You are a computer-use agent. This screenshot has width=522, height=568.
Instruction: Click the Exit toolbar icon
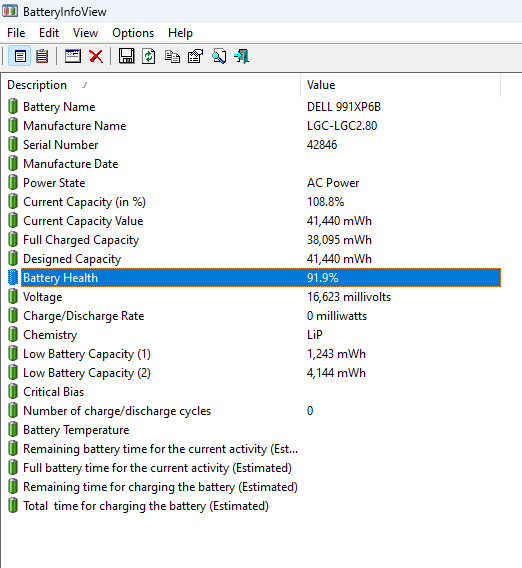point(241,57)
